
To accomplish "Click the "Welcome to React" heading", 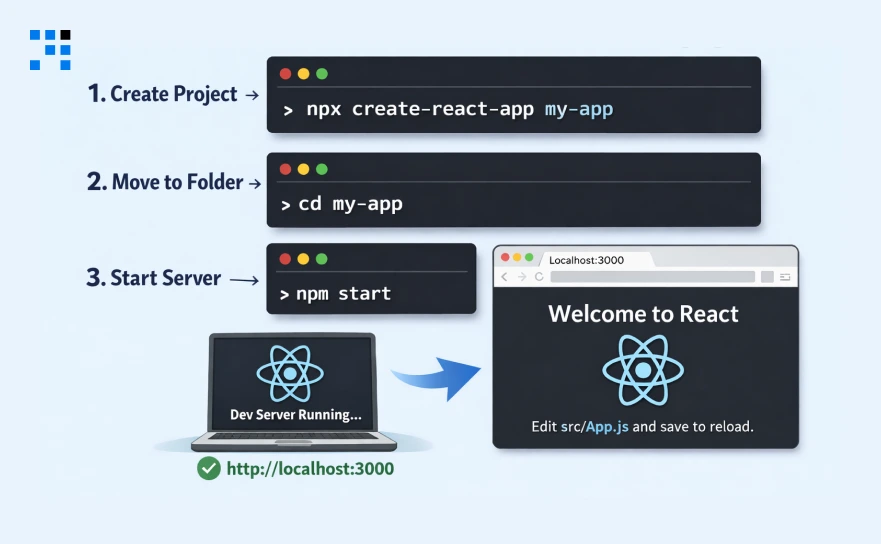I will point(643,314).
